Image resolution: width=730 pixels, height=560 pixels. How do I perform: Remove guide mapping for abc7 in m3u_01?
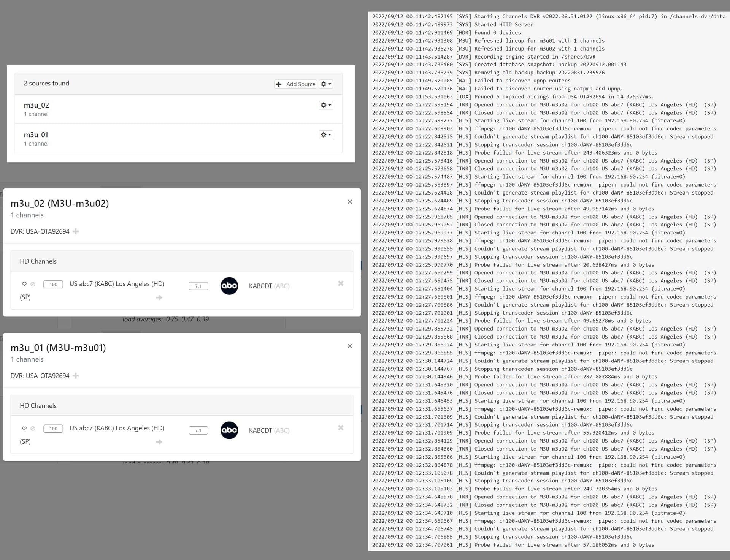coord(341,428)
